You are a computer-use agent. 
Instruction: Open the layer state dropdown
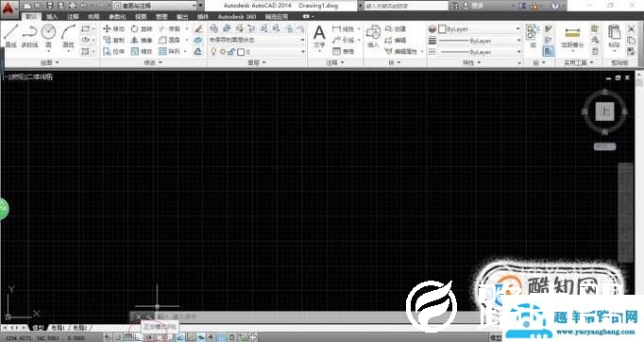tap(257, 40)
